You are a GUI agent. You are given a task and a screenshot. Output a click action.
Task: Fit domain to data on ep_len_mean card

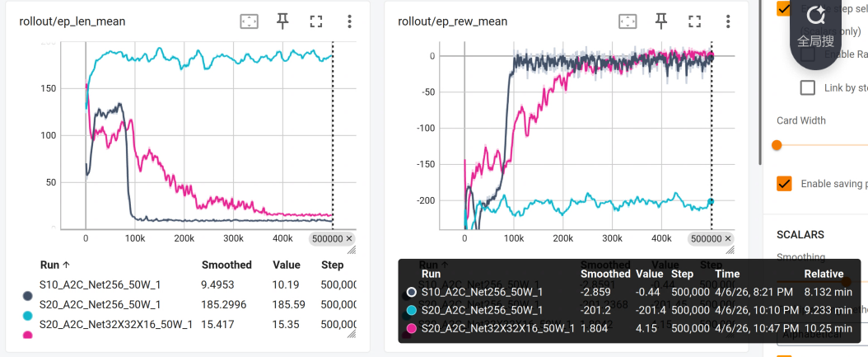click(249, 21)
